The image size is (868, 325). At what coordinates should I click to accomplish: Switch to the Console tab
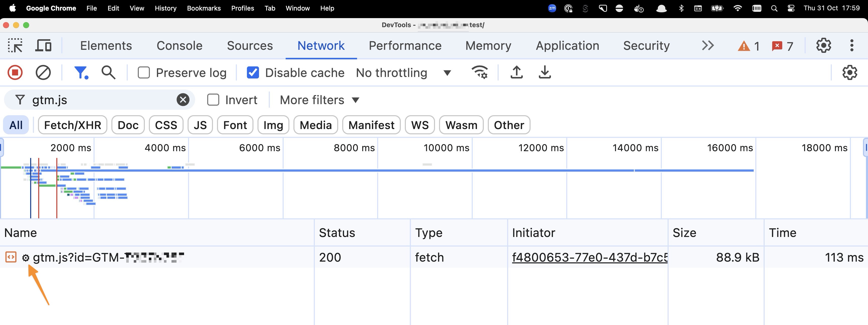[x=179, y=46]
